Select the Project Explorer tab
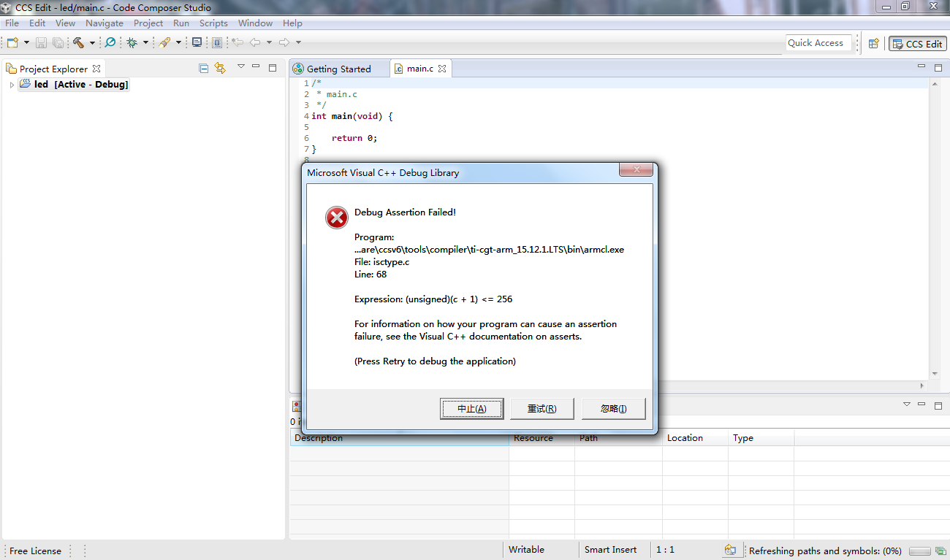 (x=53, y=69)
